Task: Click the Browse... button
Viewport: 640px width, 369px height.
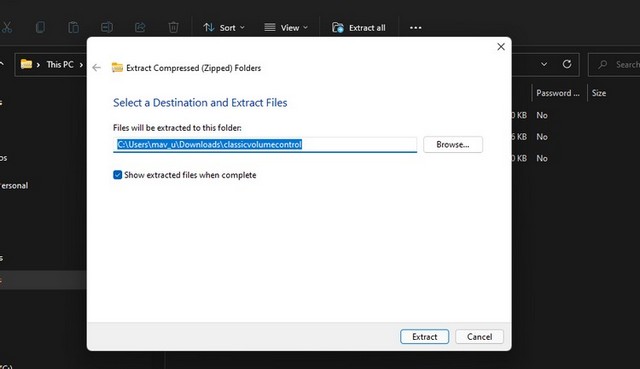Action: coord(453,144)
